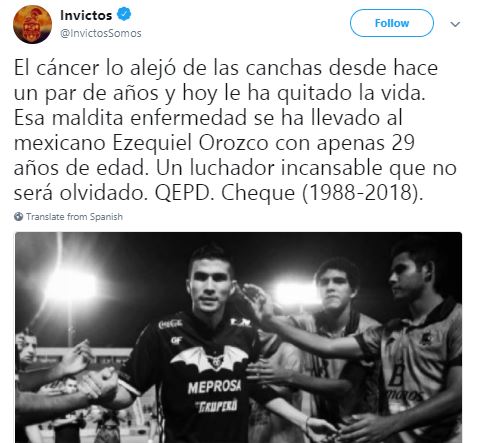Click the bat logo on the jersey

tap(210, 358)
